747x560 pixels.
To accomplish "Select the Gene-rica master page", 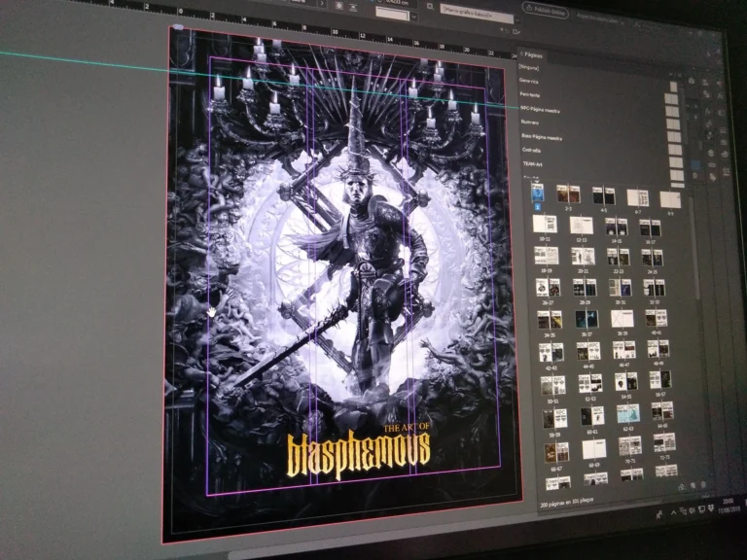I will pos(529,82).
